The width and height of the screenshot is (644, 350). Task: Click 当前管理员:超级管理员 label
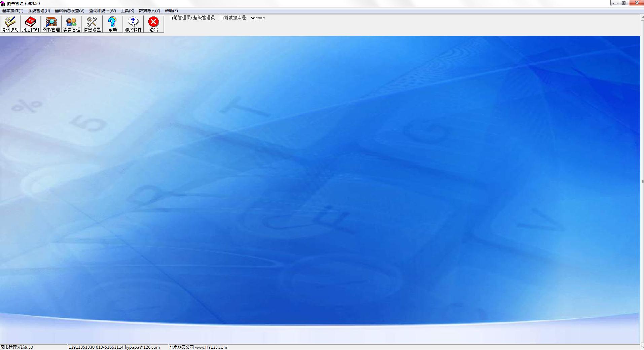pyautogui.click(x=192, y=18)
